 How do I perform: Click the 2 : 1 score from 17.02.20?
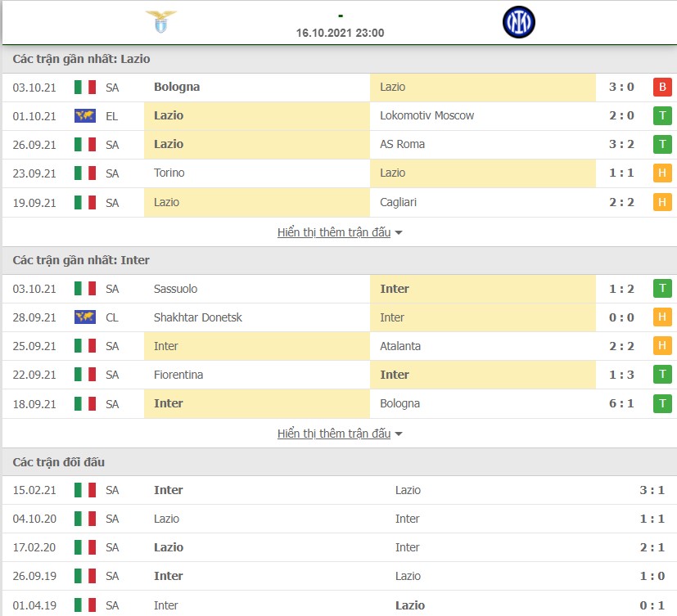click(652, 547)
